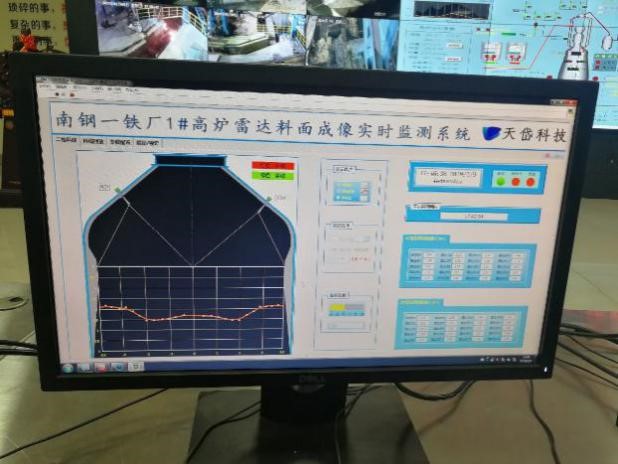The height and width of the screenshot is (464, 618).
Task: Open the third tab in the tab row
Action: 120,142
